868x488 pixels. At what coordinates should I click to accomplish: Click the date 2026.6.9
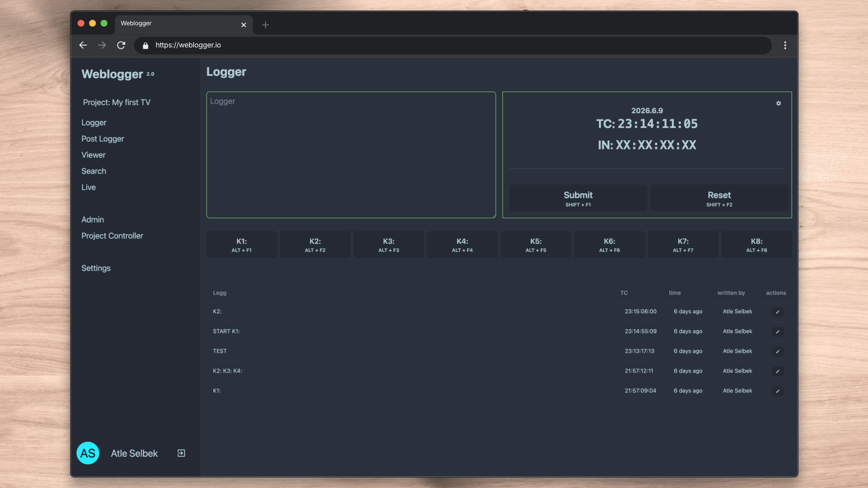click(x=647, y=111)
